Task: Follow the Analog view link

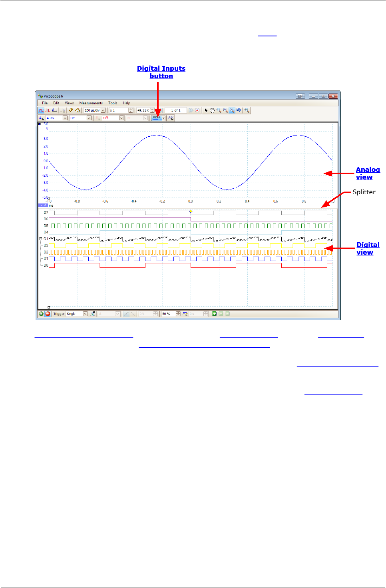Action: pos(368,173)
